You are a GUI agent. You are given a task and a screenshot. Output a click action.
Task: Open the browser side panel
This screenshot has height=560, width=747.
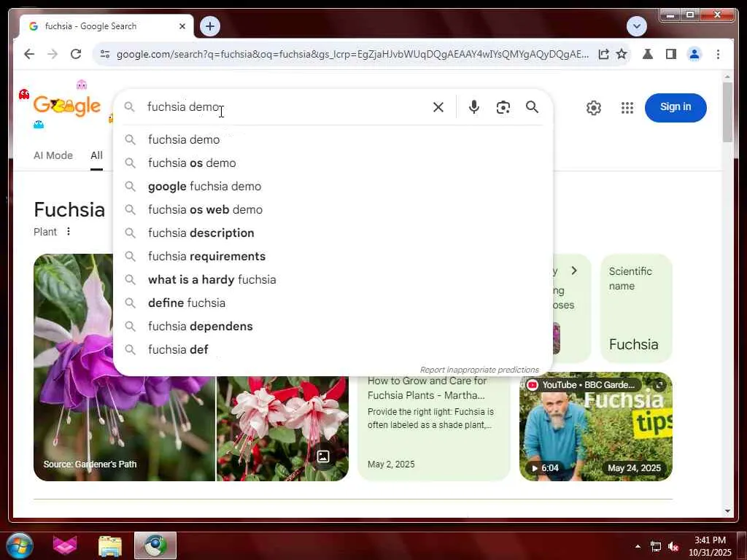point(671,54)
